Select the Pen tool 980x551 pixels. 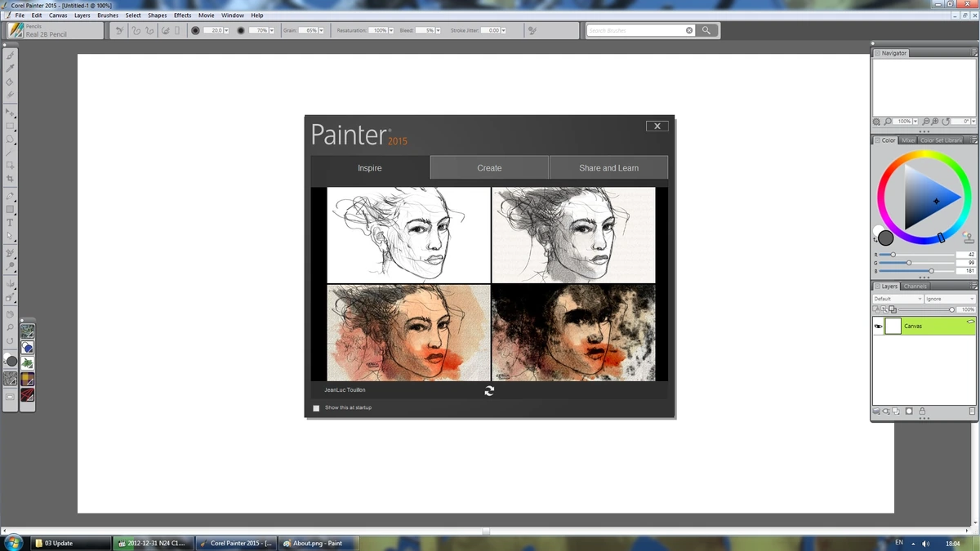pyautogui.click(x=11, y=196)
